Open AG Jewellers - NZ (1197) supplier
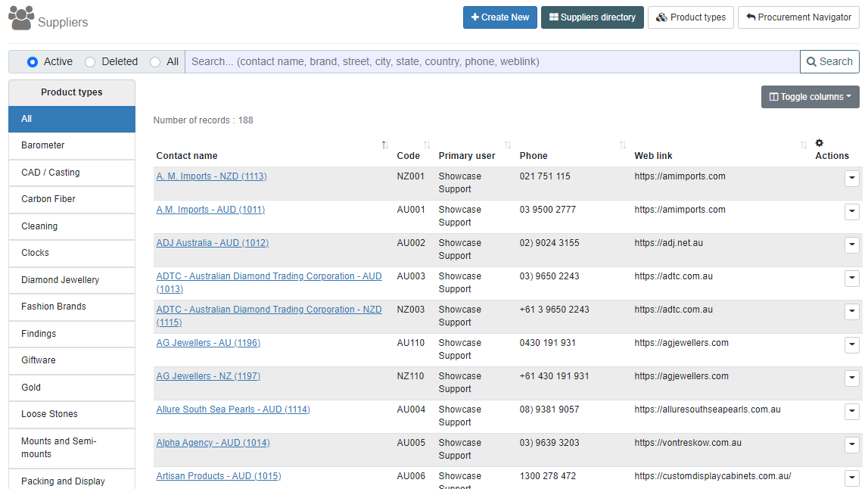 tap(208, 376)
